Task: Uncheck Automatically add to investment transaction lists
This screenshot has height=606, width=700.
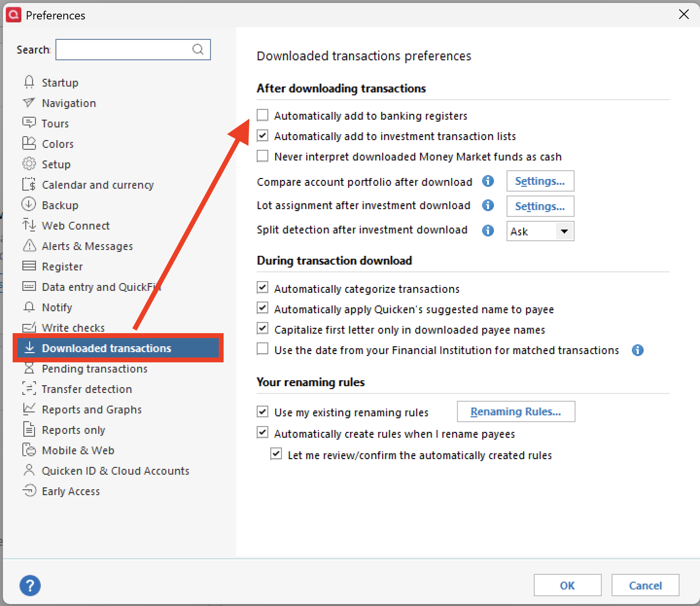Action: [x=262, y=136]
